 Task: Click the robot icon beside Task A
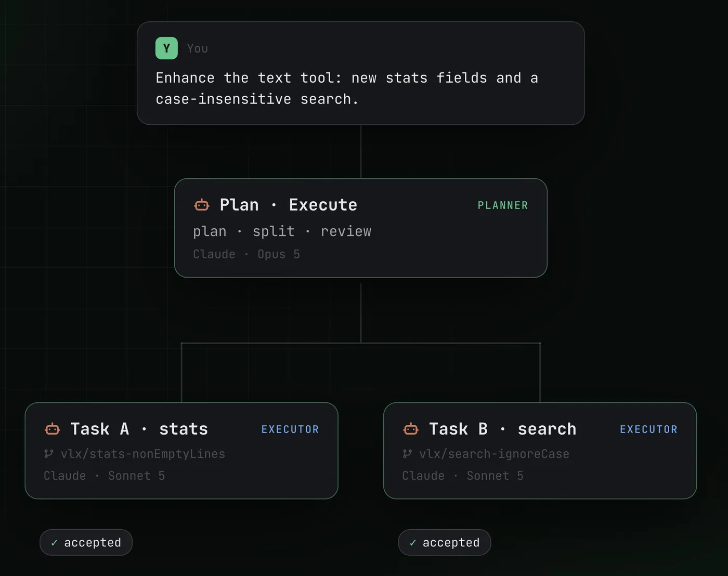pyautogui.click(x=53, y=429)
